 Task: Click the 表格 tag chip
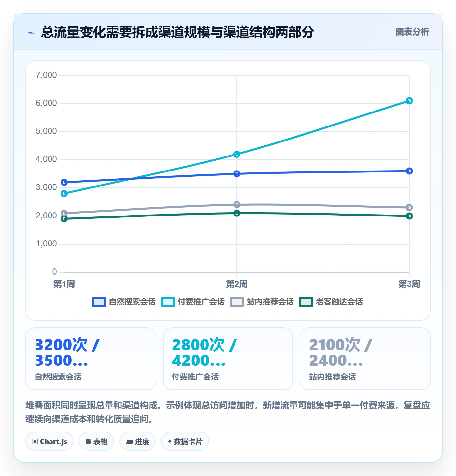tap(96, 441)
